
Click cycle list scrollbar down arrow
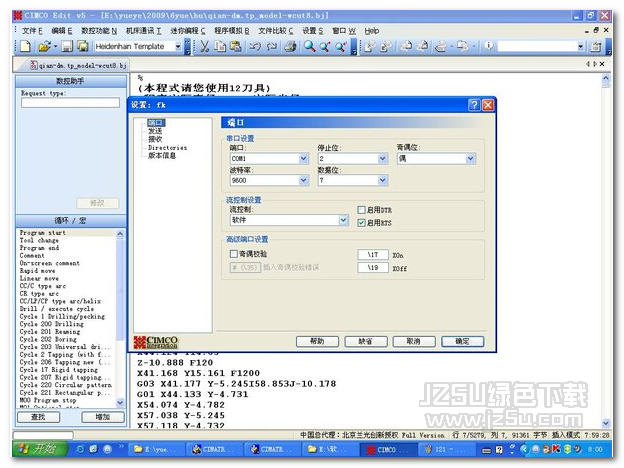[120, 403]
